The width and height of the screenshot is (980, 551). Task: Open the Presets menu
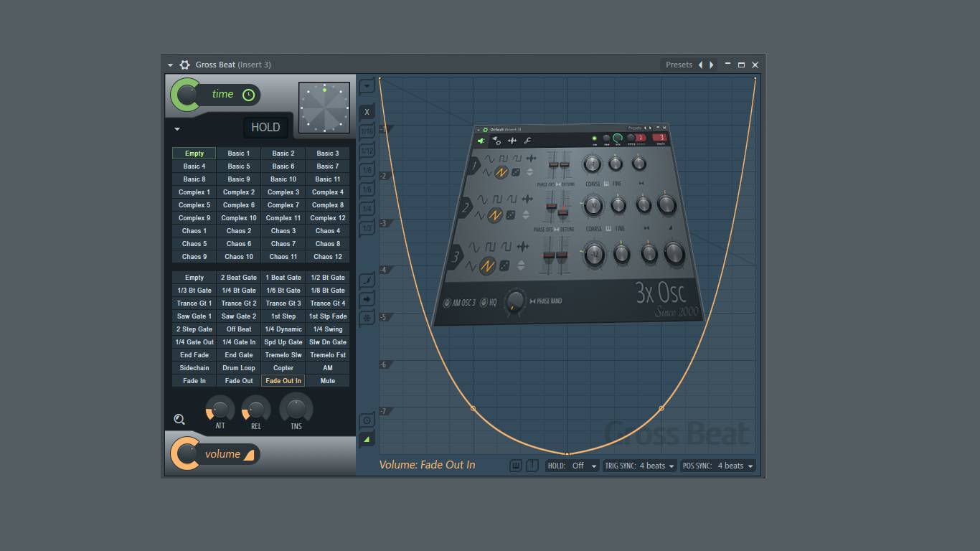click(679, 65)
